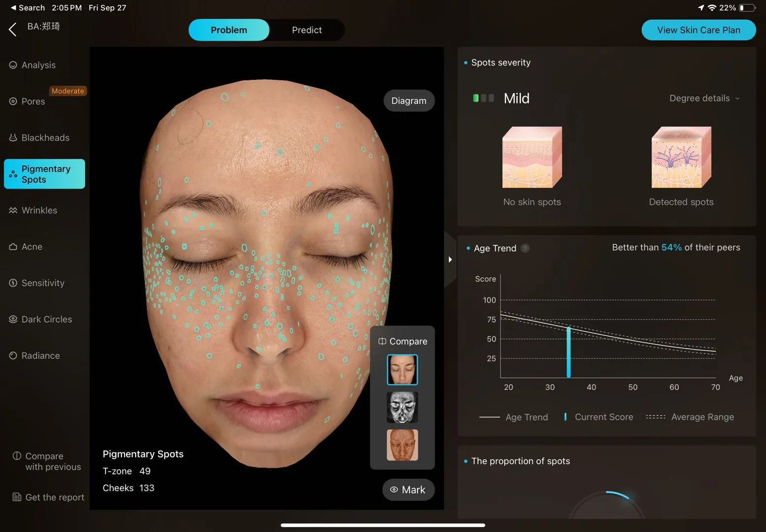Open View Skin Care Plan
766x532 pixels.
tap(698, 30)
